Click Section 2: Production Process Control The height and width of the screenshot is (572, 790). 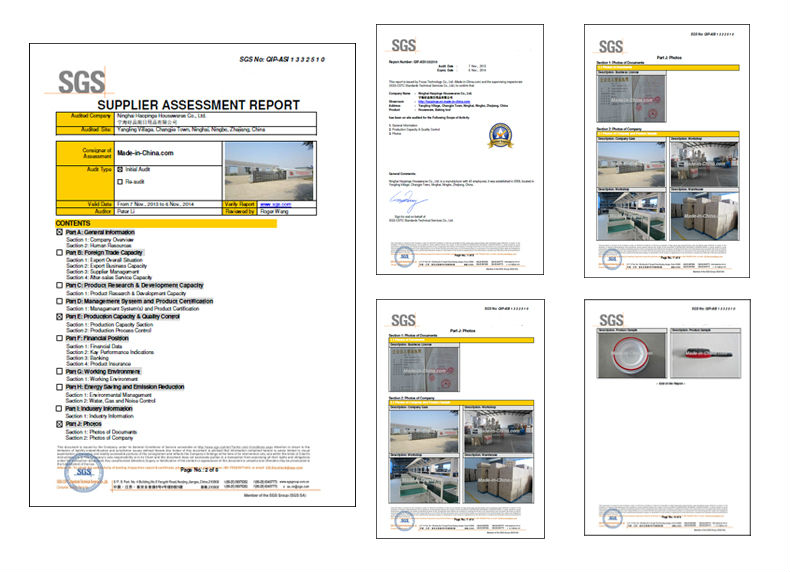(x=109, y=331)
